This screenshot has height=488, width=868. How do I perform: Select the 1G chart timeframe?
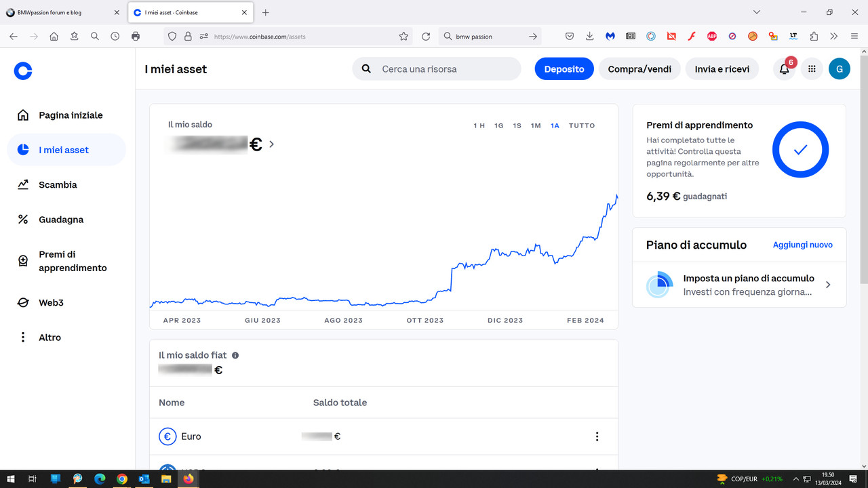coord(499,125)
